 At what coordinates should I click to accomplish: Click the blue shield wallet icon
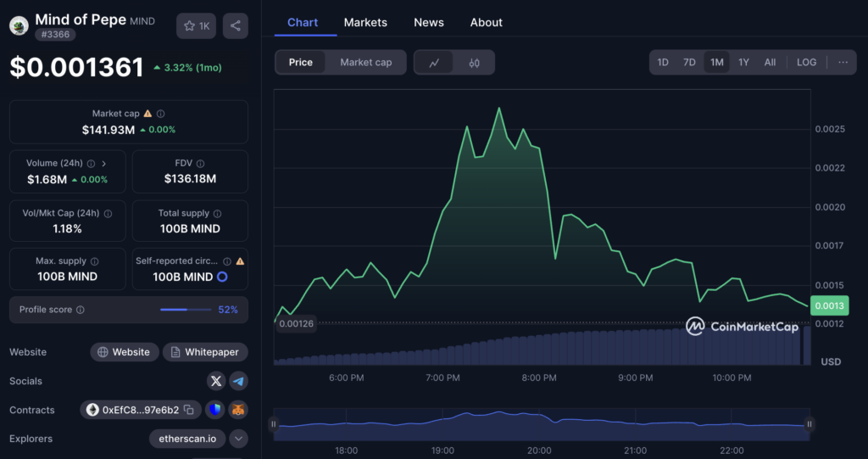pos(214,410)
